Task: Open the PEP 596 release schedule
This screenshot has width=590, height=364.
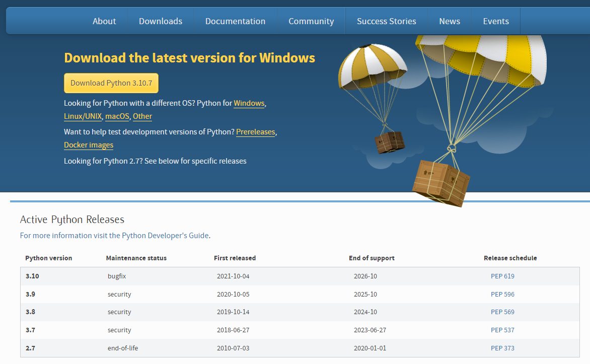Action: [x=502, y=294]
